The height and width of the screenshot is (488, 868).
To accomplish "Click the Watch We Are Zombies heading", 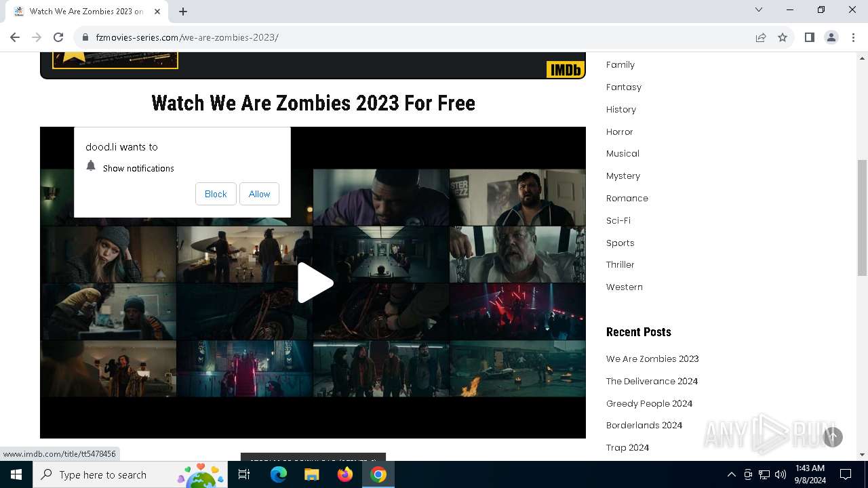I will click(313, 103).
